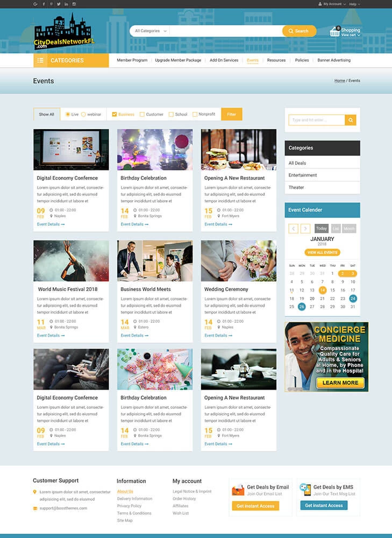392x538 pixels.
Task: Open the Google icon in top bar
Action: pos(35,4)
